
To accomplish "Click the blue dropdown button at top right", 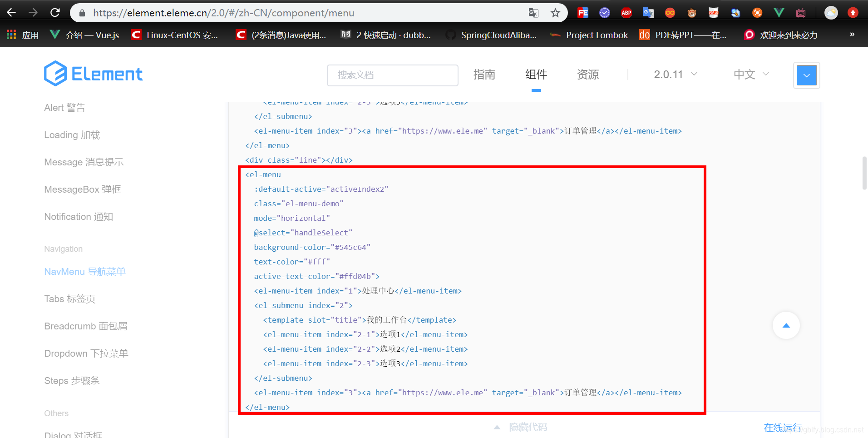I will coord(807,75).
